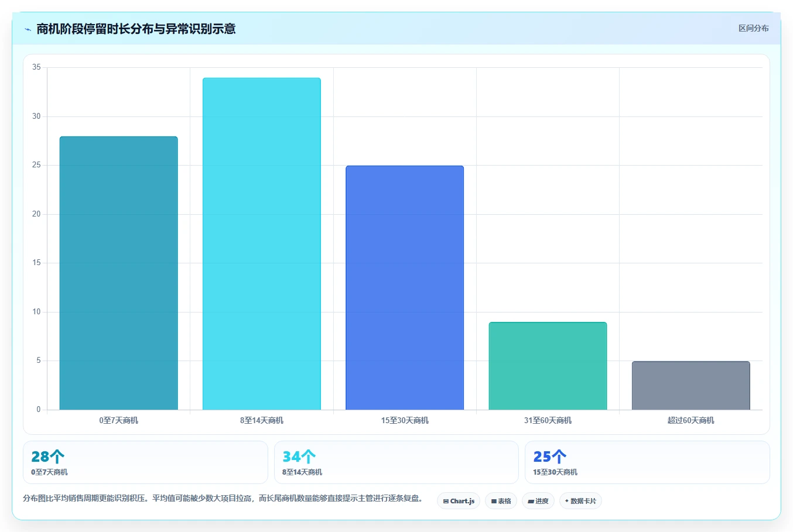
Task: Click the 超过60天商机 gray bar
Action: tap(691, 385)
